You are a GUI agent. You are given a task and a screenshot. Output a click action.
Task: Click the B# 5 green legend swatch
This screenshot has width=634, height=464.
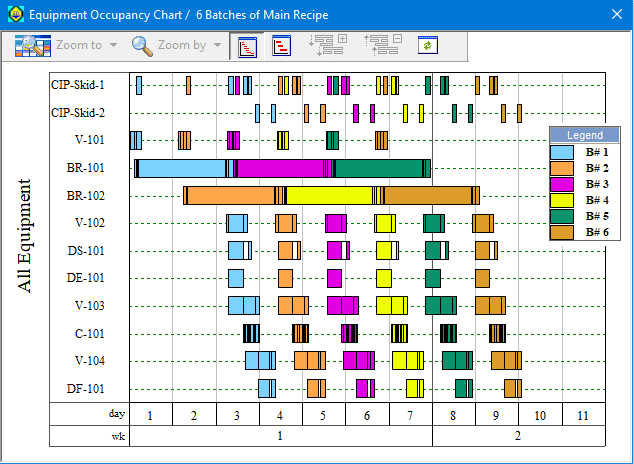[562, 216]
